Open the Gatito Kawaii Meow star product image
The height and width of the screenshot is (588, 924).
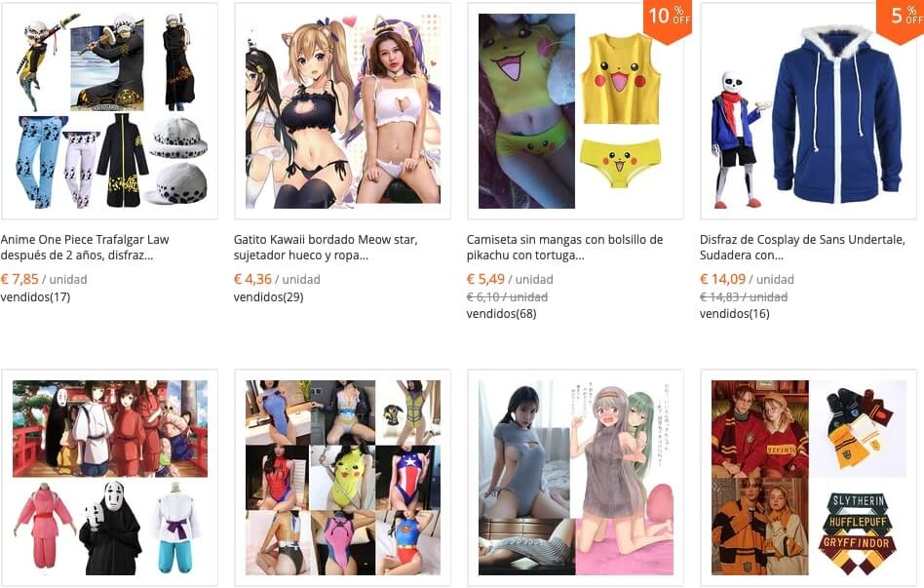342,111
